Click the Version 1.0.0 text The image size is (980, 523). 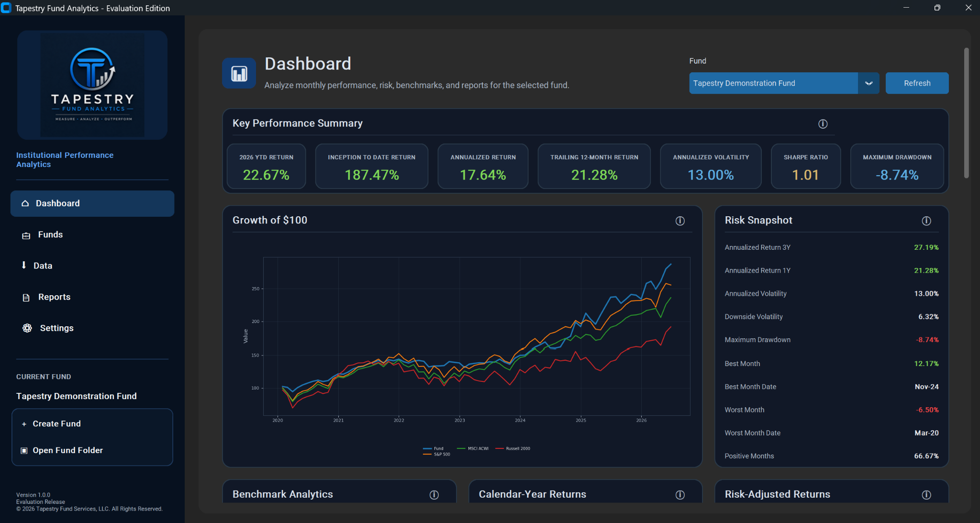click(x=33, y=495)
